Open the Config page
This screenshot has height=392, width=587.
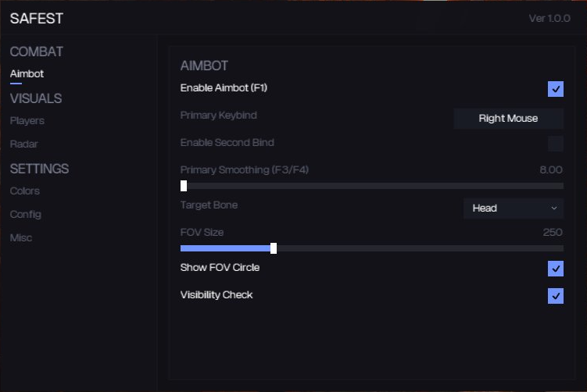(25, 215)
